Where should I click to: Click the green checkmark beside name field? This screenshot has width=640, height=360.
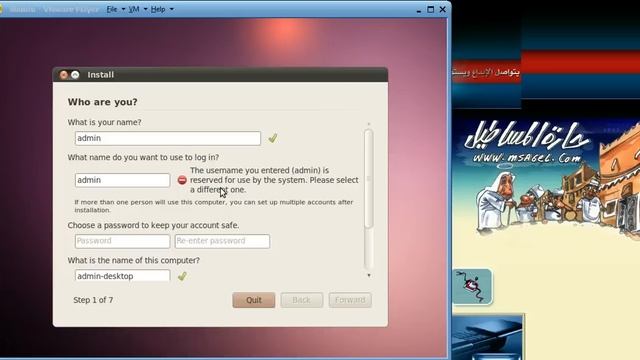pyautogui.click(x=273, y=138)
